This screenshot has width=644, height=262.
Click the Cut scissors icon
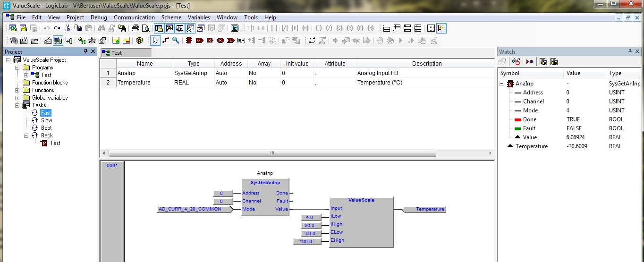(68, 28)
